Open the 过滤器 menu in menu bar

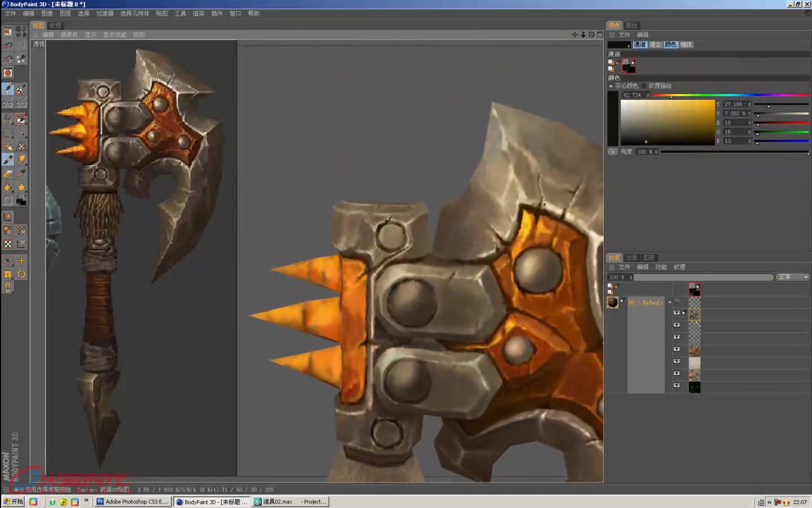coord(104,14)
